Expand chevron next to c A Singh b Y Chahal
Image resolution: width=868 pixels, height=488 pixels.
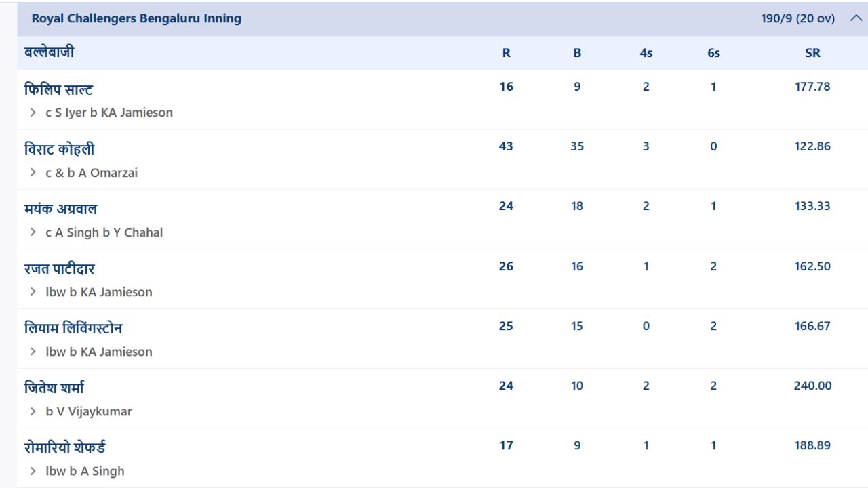pos(33,232)
